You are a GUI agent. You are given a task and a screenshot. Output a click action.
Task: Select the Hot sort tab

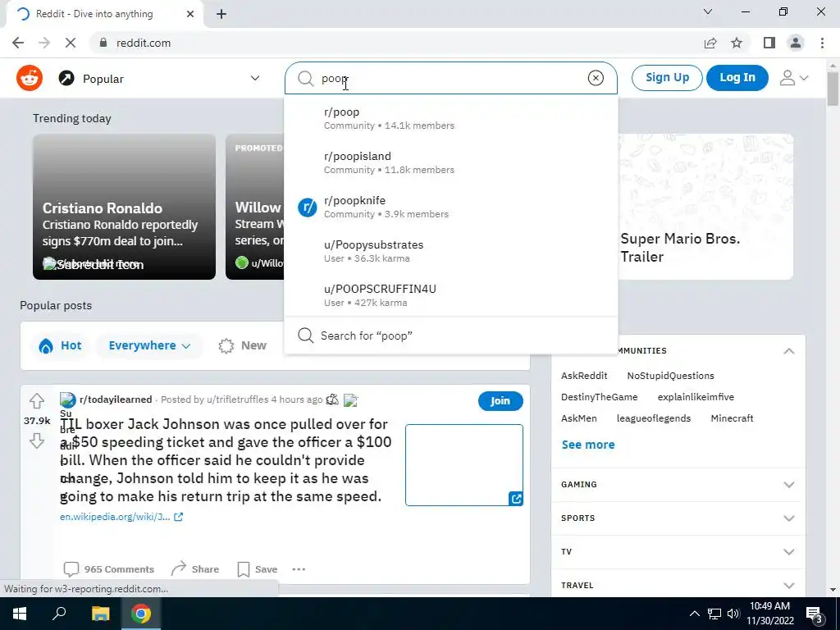pos(60,345)
